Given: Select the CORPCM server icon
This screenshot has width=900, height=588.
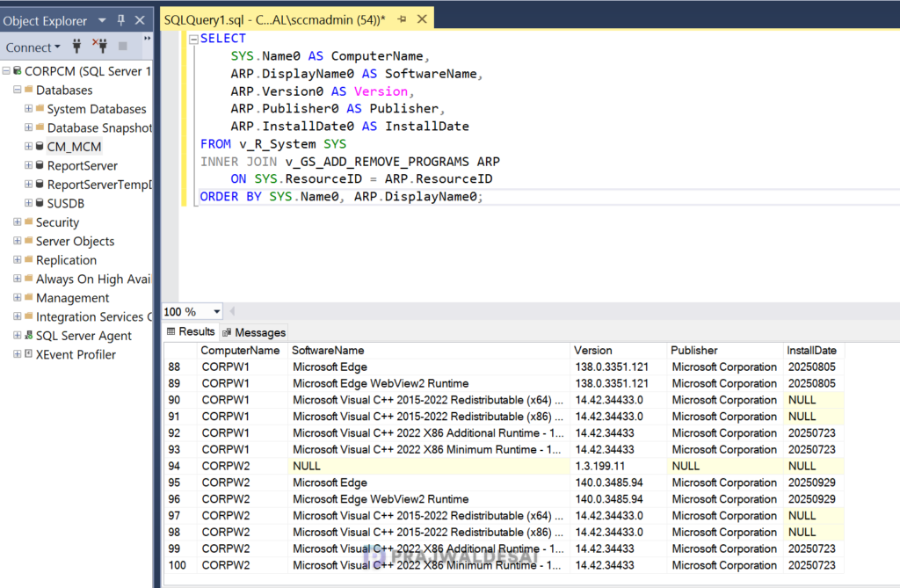Looking at the screenshot, I should (x=18, y=70).
